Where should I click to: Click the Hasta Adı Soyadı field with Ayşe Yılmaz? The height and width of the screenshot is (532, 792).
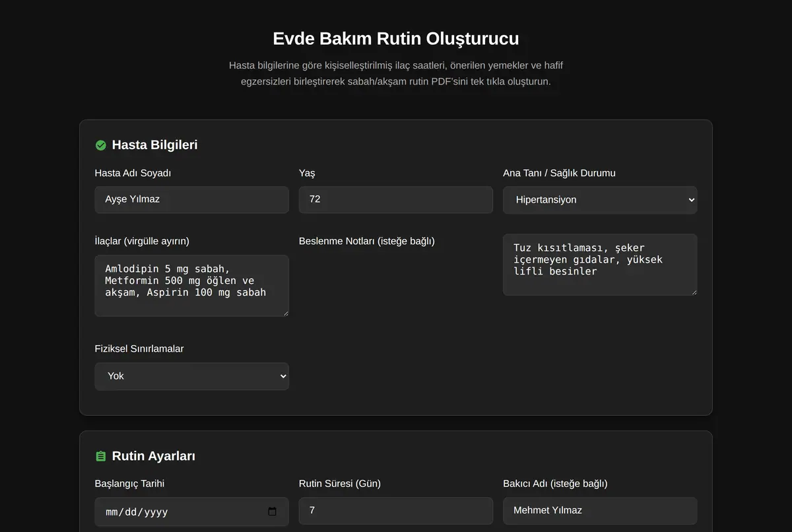(191, 199)
